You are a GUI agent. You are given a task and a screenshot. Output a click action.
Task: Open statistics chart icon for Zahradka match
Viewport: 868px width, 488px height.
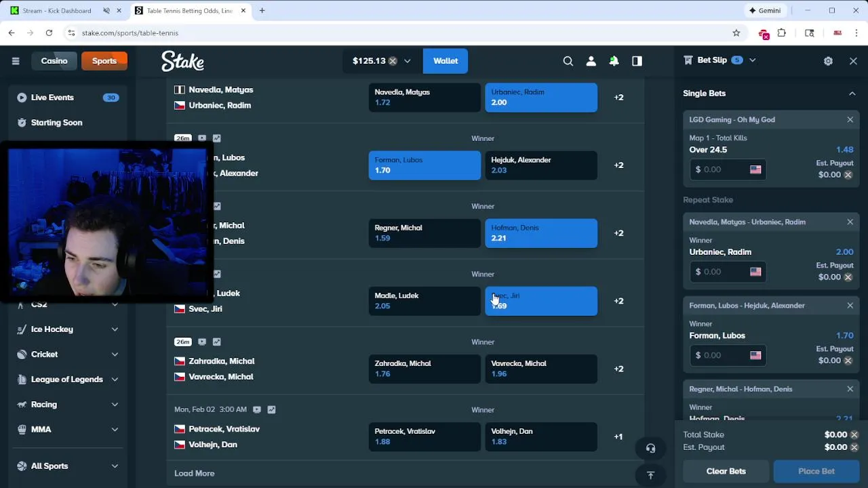[217, 342]
